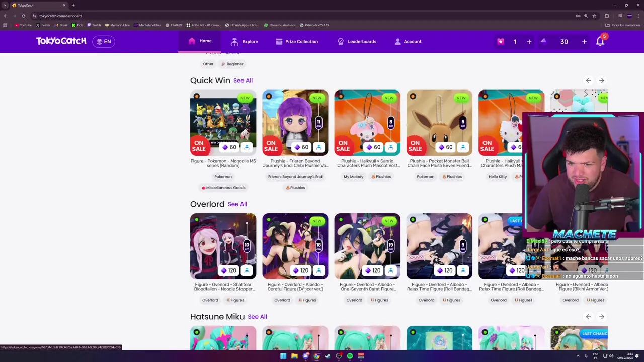
Task: Select the Beginner tag
Action: pos(232,64)
